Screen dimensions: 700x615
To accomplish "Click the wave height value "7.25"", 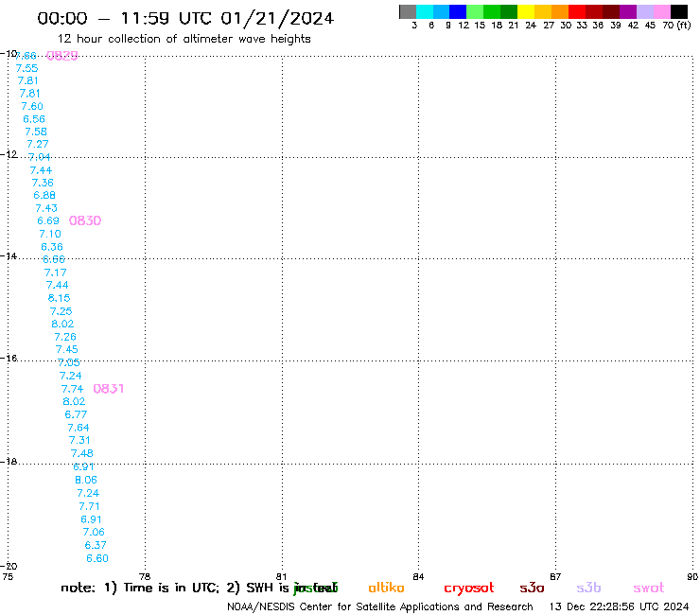I will point(61,311).
